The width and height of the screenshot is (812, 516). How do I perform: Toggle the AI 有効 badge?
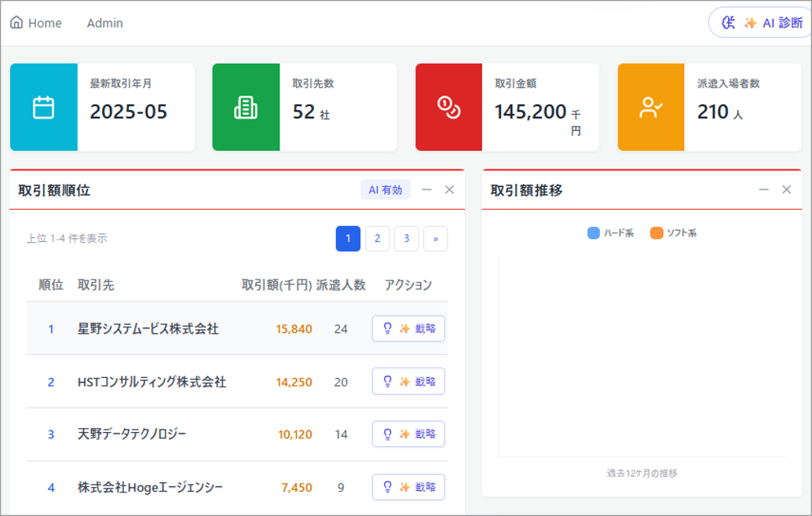tap(386, 189)
